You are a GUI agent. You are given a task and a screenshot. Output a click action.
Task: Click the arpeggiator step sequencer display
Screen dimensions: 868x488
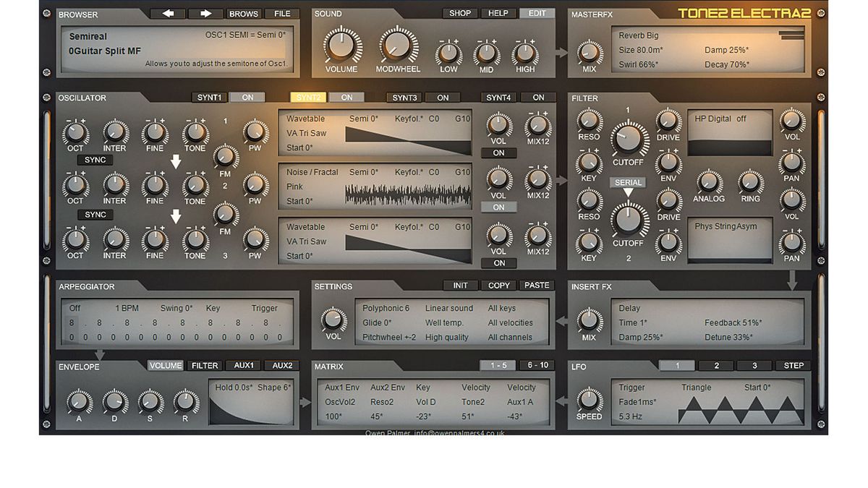pos(179,330)
